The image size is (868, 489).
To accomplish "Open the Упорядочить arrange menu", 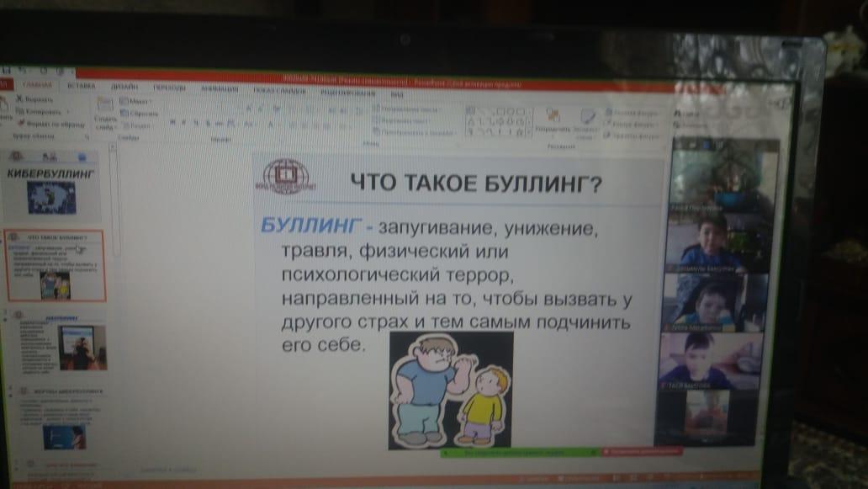I will coord(552,122).
